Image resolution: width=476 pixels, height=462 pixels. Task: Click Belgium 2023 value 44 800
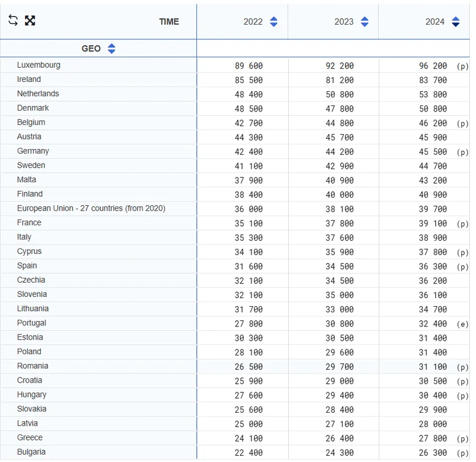pyautogui.click(x=340, y=123)
